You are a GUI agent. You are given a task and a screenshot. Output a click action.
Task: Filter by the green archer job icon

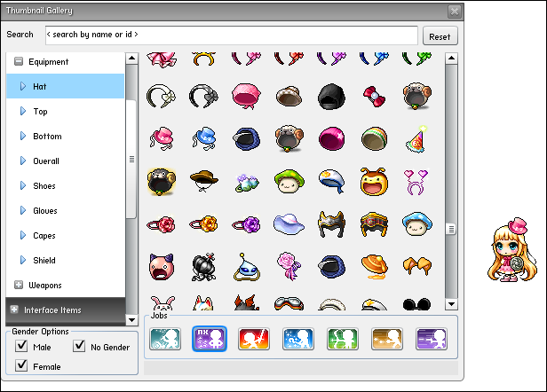(343, 339)
